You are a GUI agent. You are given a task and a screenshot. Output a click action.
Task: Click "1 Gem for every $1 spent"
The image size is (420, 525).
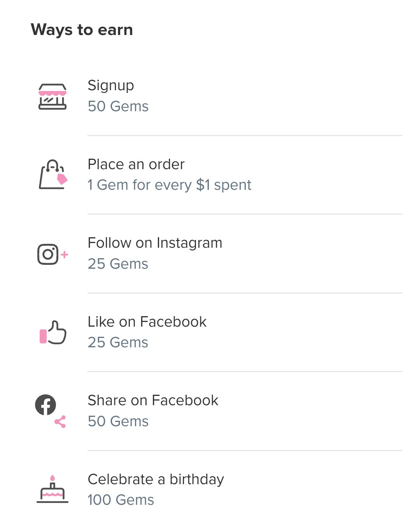(169, 185)
